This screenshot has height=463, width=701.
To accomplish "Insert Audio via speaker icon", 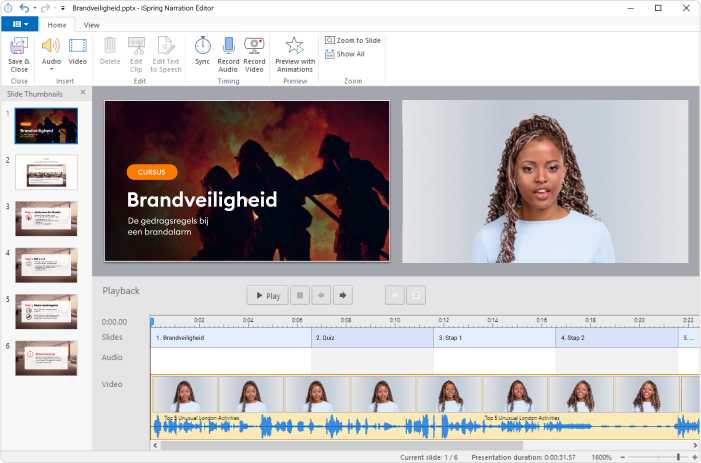I will point(51,46).
